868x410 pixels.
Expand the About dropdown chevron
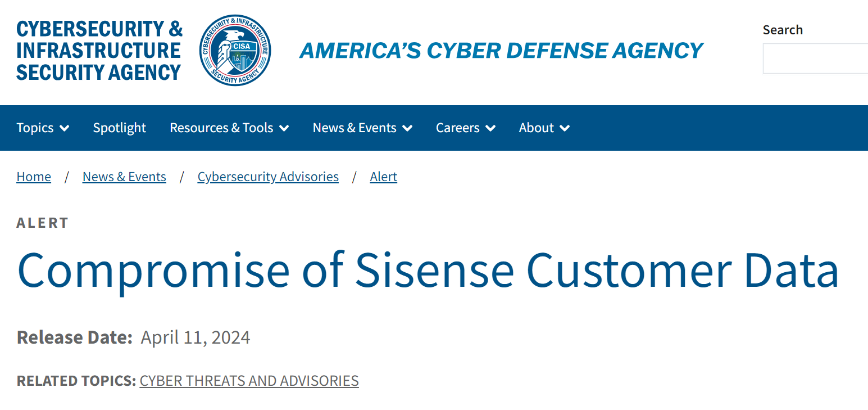click(x=565, y=128)
